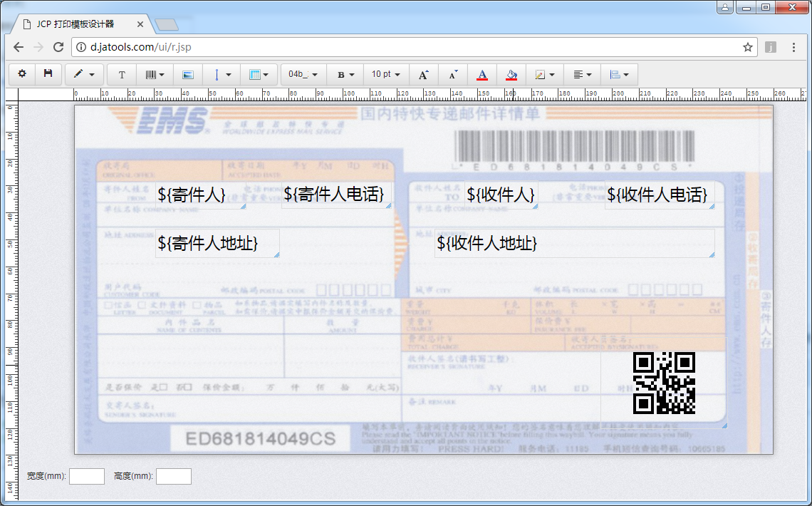Insert an image with the picture icon

188,75
